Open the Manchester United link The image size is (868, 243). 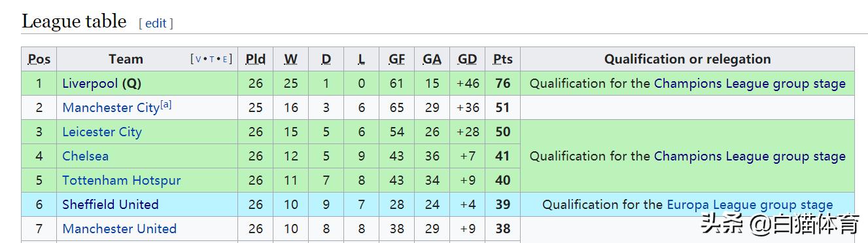(x=120, y=229)
